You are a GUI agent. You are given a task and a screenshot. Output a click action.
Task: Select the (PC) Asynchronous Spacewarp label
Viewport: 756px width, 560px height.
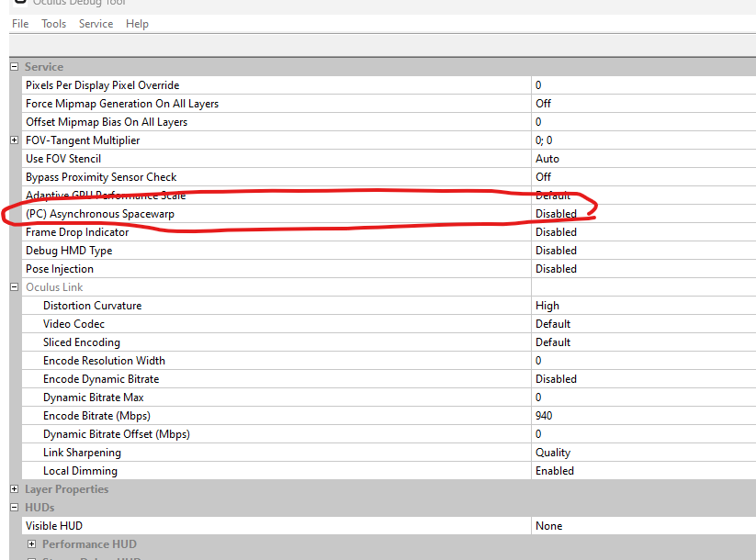click(x=100, y=214)
